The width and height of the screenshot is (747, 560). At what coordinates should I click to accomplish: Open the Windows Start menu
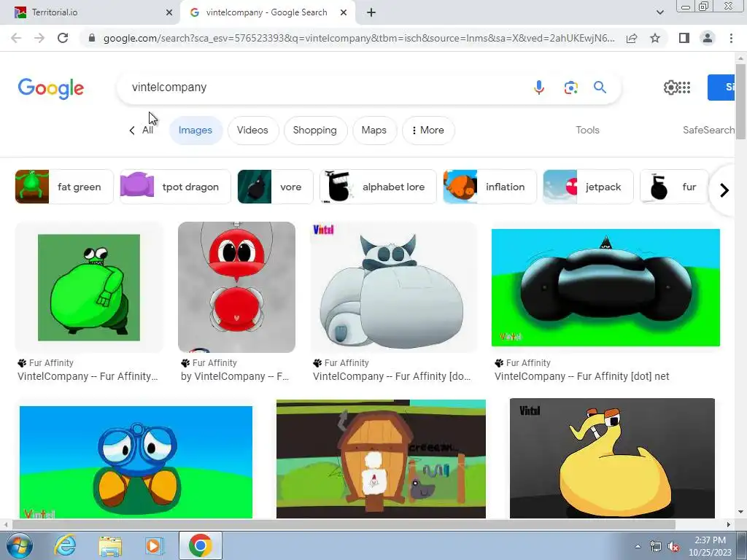pyautogui.click(x=18, y=545)
